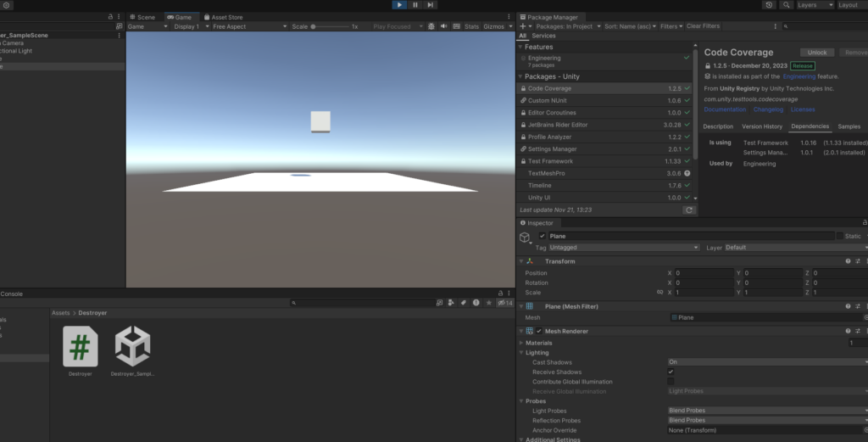Open the Filters dropdown in Package Manager
Viewport: 868px width, 442px height.
click(671, 26)
